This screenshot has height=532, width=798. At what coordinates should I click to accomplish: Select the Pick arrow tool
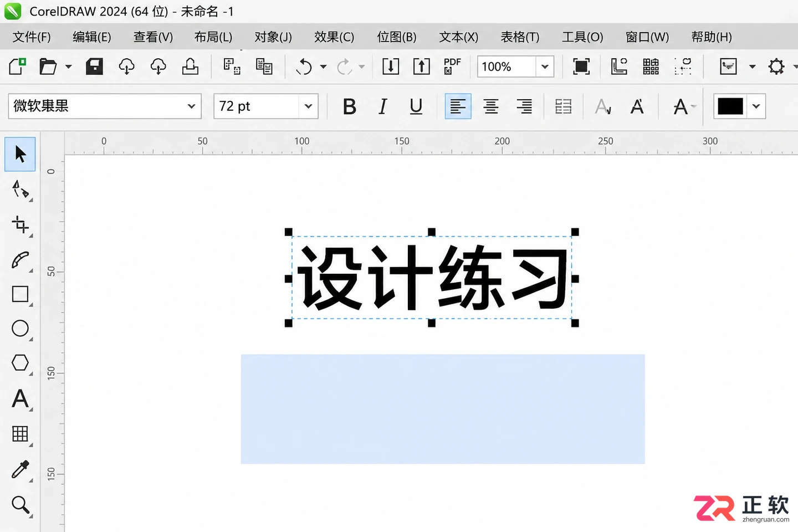click(20, 154)
